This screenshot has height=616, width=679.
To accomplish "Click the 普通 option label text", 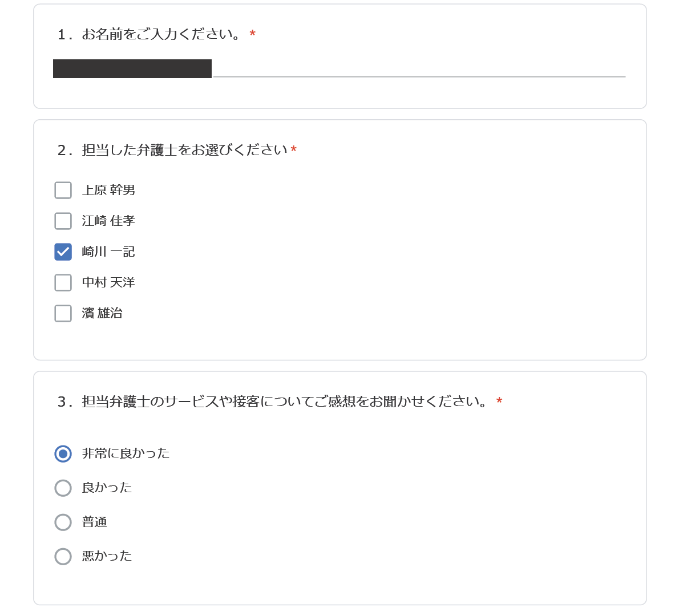I will [94, 522].
